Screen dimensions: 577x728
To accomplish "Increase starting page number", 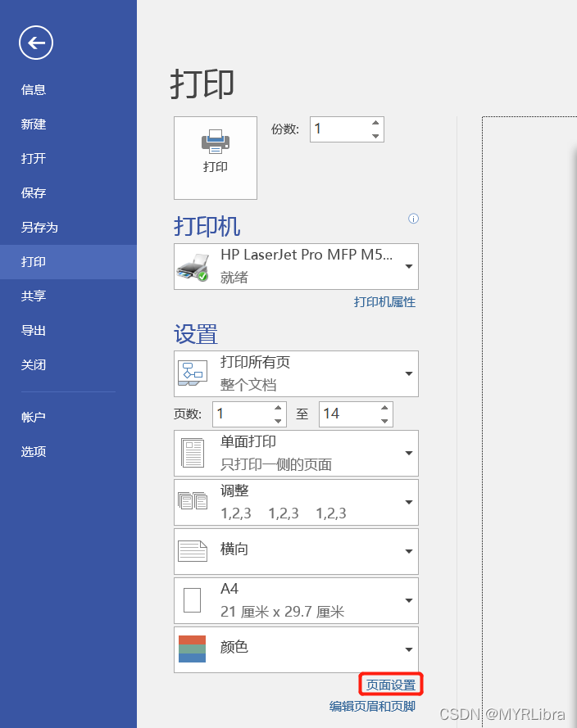I will 278,408.
